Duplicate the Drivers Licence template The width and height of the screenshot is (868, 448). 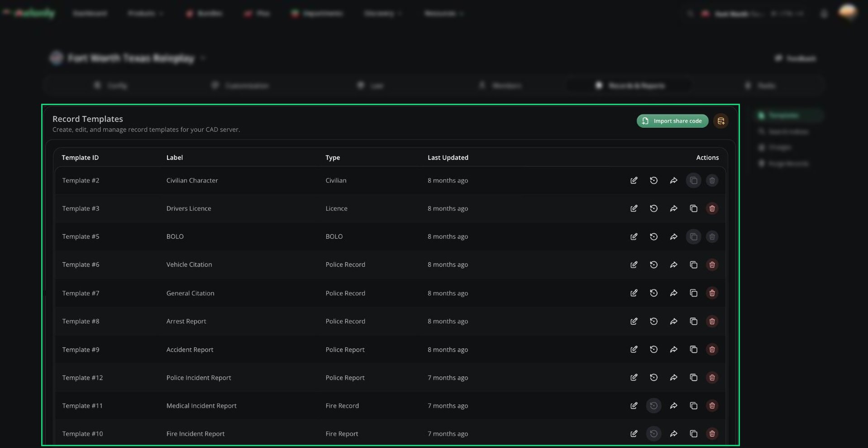694,208
